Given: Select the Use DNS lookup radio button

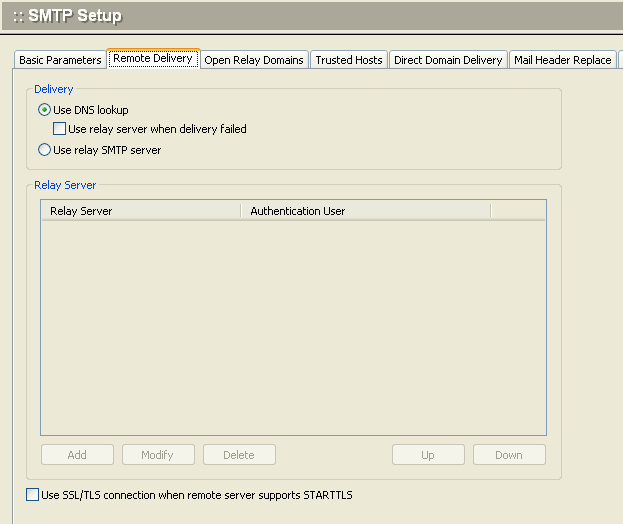Looking at the screenshot, I should pos(44,110).
